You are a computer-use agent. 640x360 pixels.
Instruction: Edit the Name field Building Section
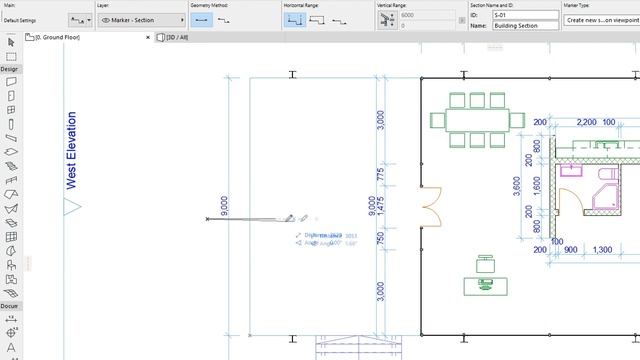point(525,25)
